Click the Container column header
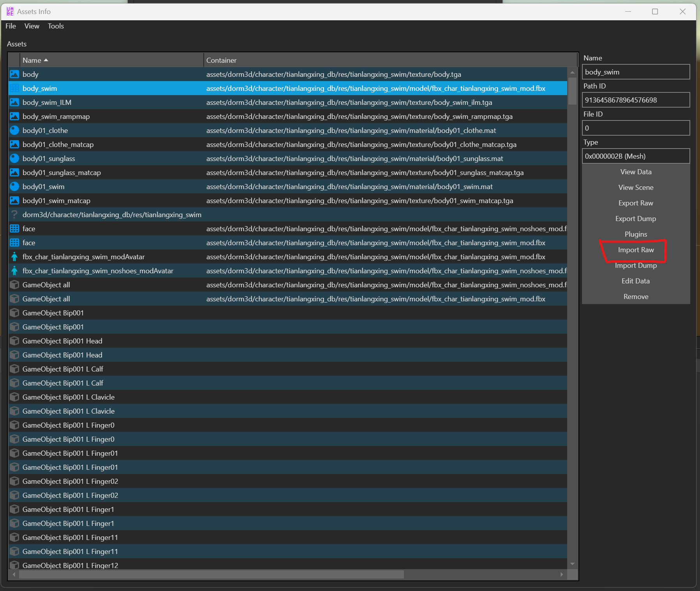Screen dimensions: 700x591 221,60
